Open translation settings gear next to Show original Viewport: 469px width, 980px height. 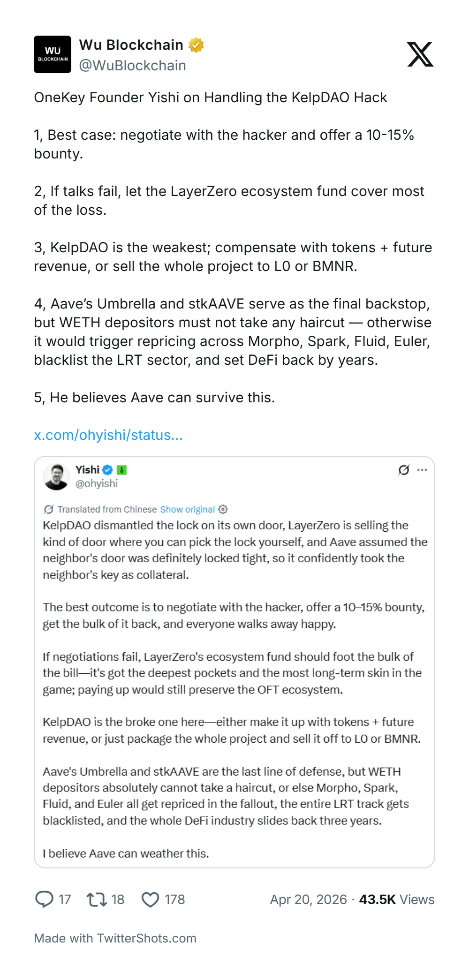click(223, 509)
